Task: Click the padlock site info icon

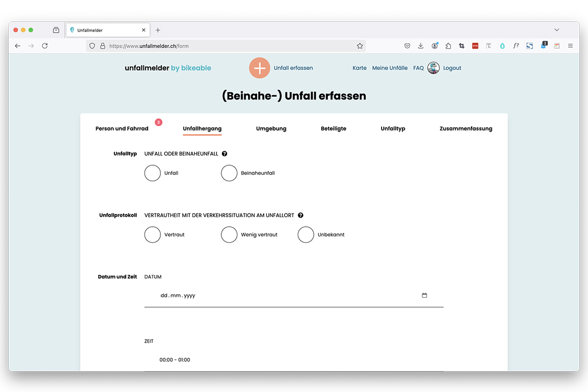Action: [103, 46]
